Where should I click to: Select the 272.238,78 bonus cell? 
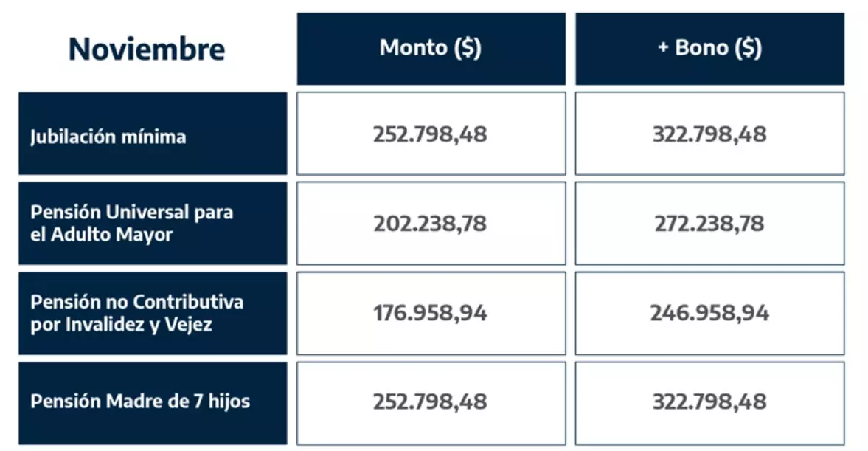pyautogui.click(x=709, y=224)
